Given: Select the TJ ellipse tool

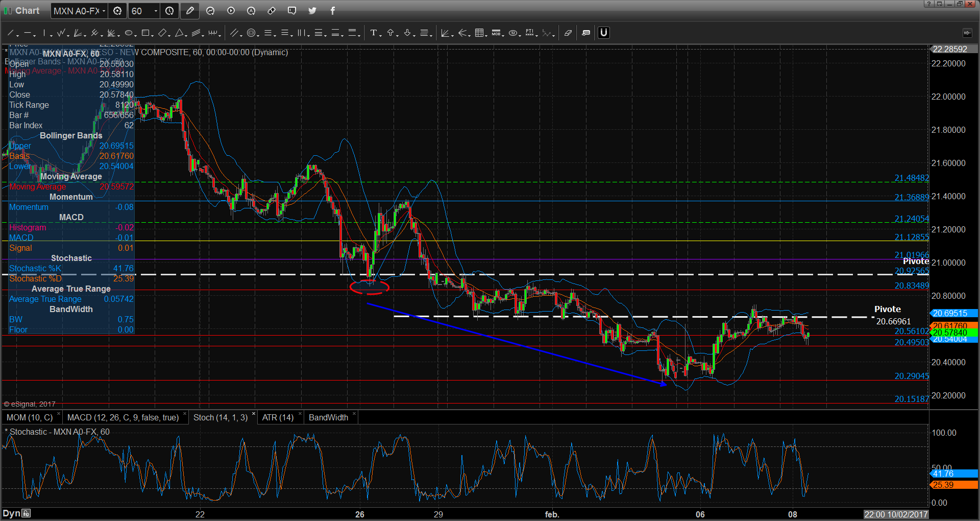Looking at the screenshot, I should tap(513, 33).
